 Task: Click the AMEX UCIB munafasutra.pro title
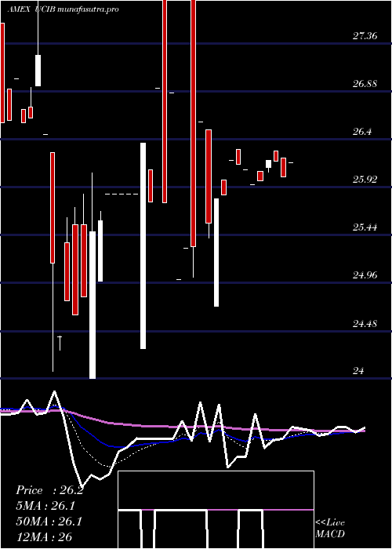pos(63,9)
